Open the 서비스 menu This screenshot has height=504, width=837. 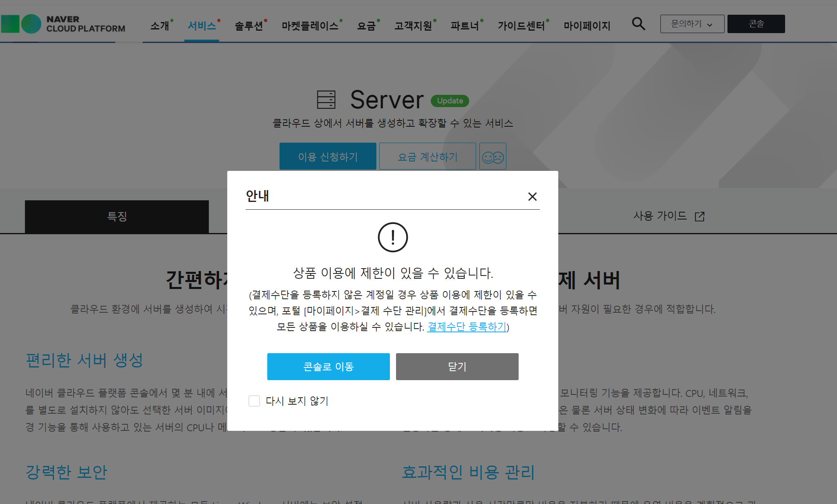click(x=201, y=26)
